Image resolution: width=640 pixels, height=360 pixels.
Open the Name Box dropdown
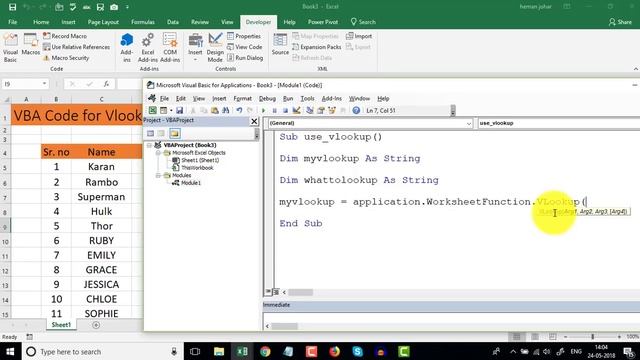[x=44, y=84]
